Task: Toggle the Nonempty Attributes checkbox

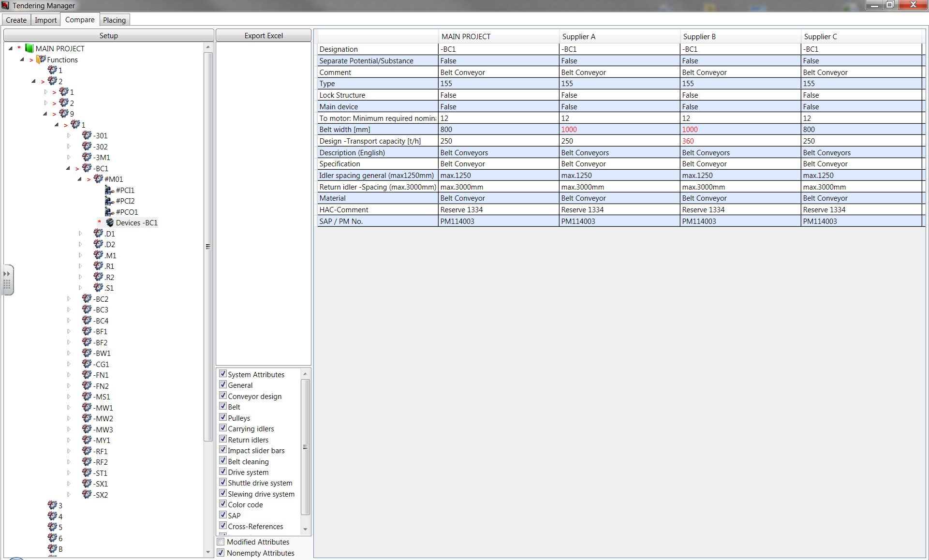Action: click(221, 553)
